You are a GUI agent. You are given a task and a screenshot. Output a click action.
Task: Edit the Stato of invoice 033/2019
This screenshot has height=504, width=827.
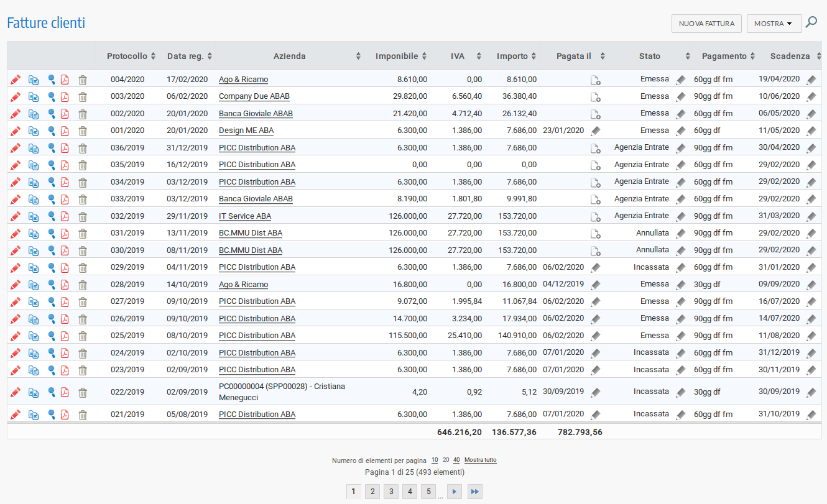pos(681,199)
